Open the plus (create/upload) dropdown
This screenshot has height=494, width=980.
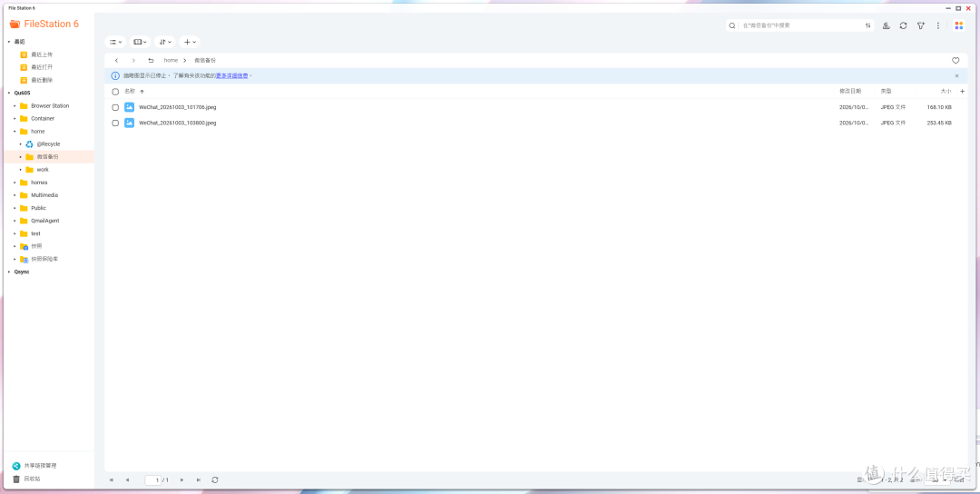(190, 42)
